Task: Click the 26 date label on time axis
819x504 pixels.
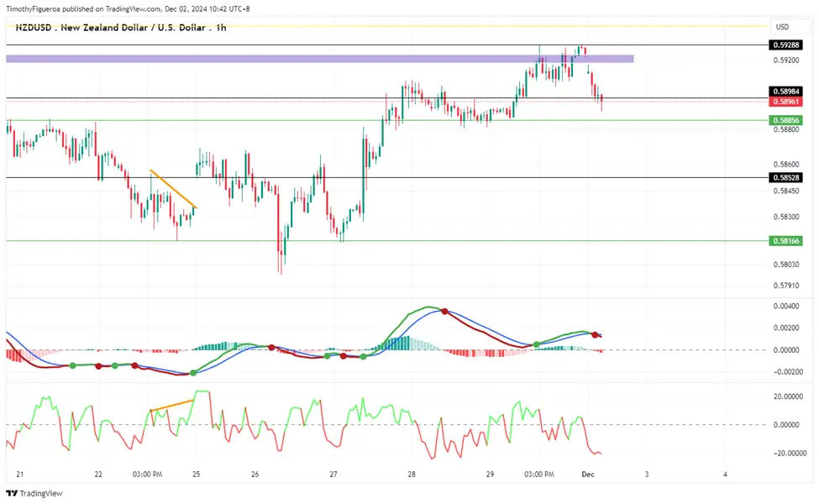Action: 255,475
